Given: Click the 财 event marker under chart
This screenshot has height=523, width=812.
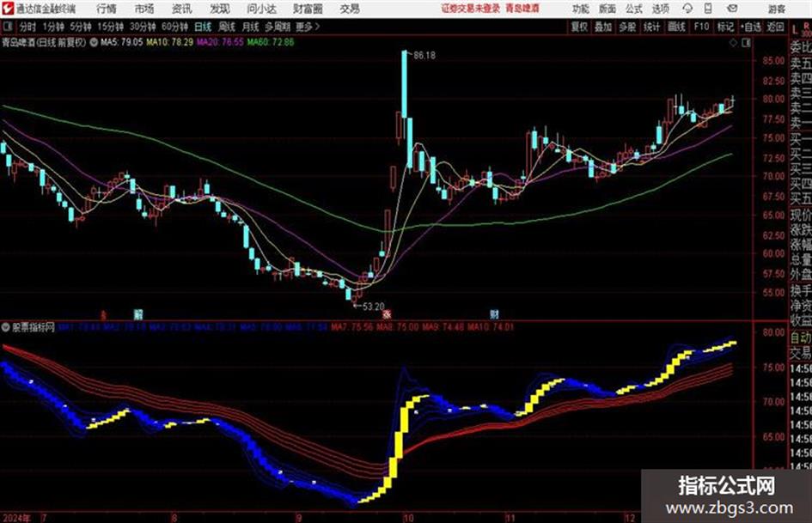Looking at the screenshot, I should pyautogui.click(x=495, y=314).
